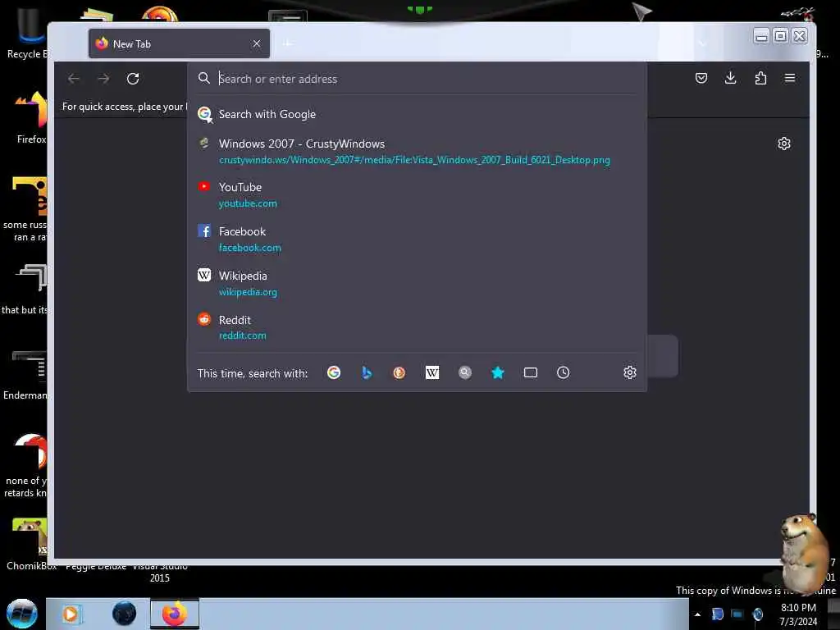Open the clock showing 8:10 PM

pos(798,614)
